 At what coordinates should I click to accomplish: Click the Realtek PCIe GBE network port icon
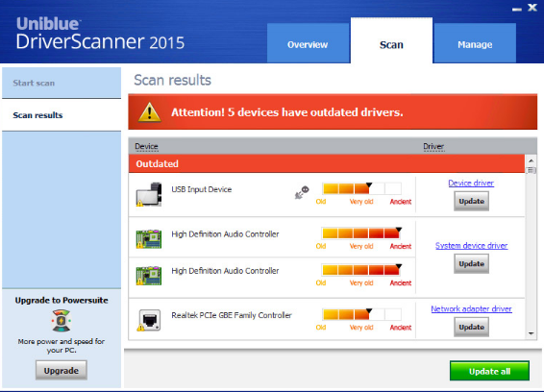pos(150,320)
